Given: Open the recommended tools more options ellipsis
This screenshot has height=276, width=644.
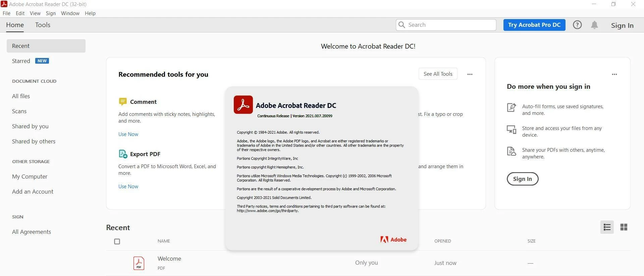Looking at the screenshot, I should coord(470,74).
